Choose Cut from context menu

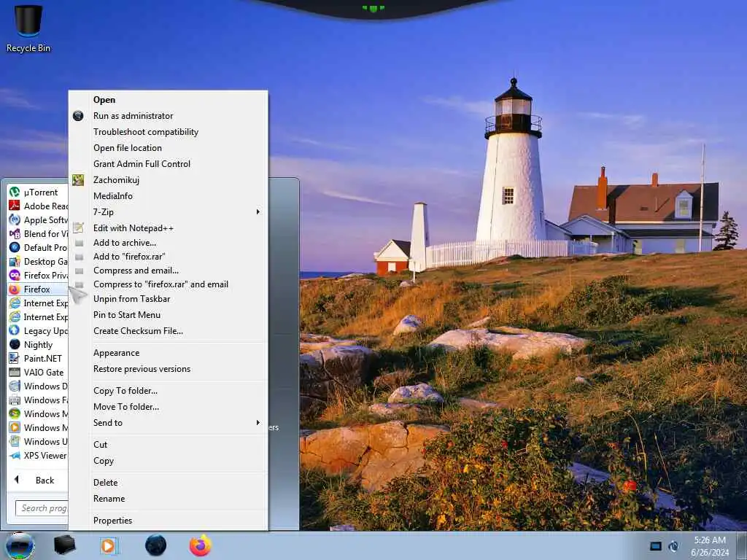[100, 445]
